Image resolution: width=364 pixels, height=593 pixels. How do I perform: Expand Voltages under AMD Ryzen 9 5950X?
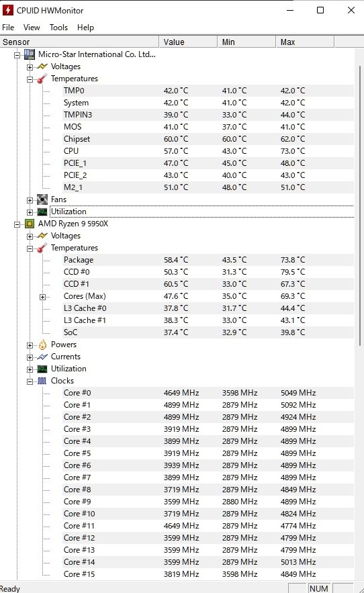(x=30, y=237)
